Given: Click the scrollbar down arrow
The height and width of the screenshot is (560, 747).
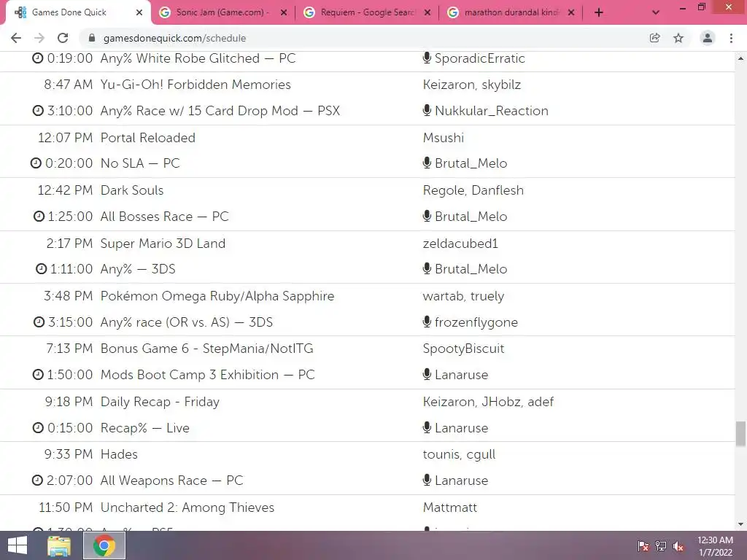Looking at the screenshot, I should [x=740, y=524].
